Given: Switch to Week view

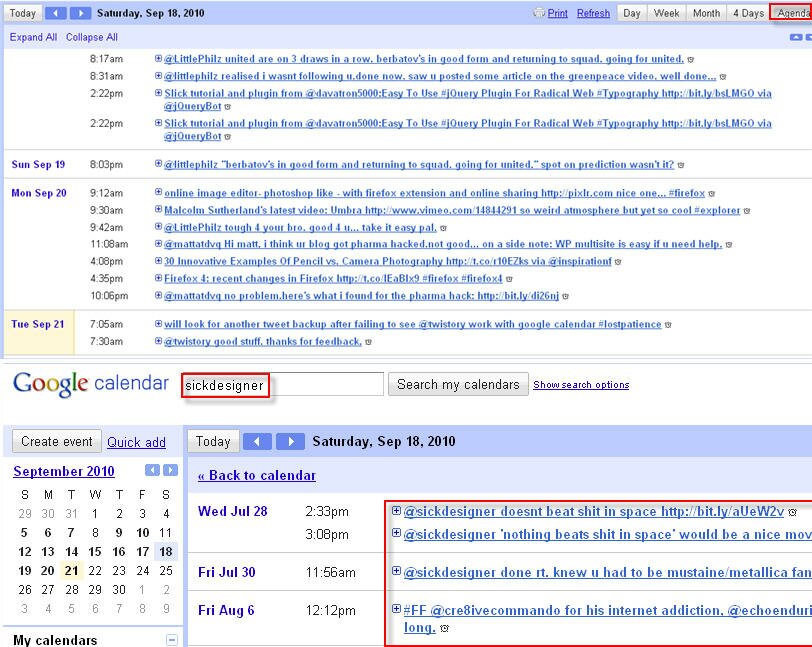Looking at the screenshot, I should pos(666,13).
